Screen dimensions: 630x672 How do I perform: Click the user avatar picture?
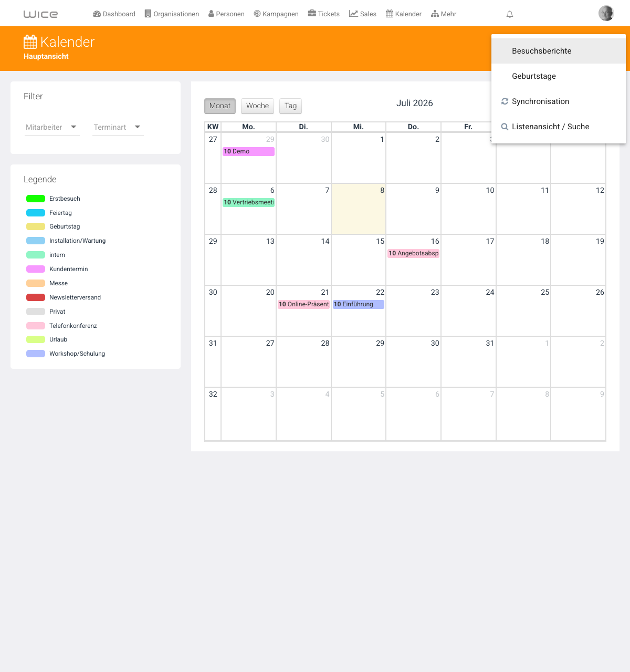[606, 13]
